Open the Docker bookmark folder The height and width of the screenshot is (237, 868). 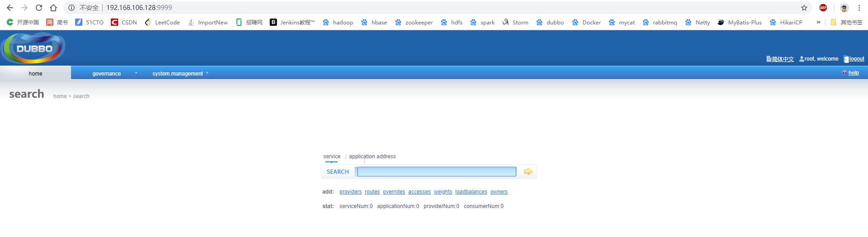[x=586, y=22]
